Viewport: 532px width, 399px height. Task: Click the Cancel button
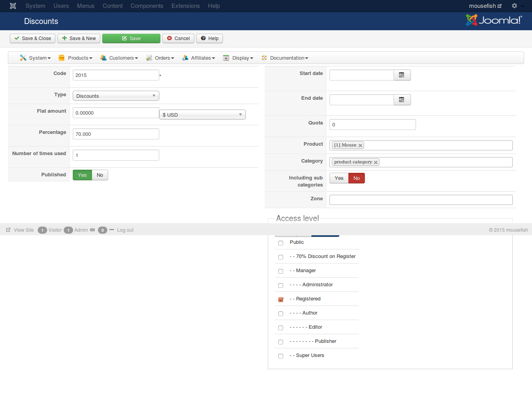[178, 38]
